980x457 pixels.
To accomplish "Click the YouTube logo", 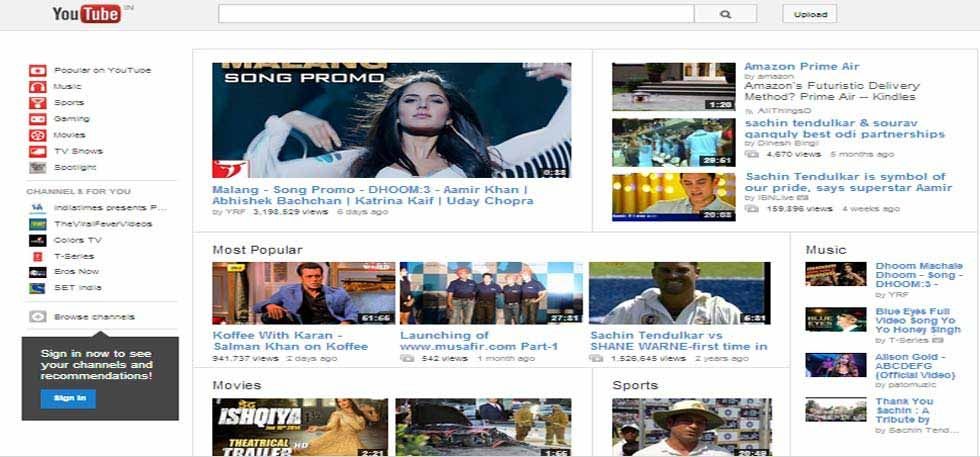I will pyautogui.click(x=86, y=13).
